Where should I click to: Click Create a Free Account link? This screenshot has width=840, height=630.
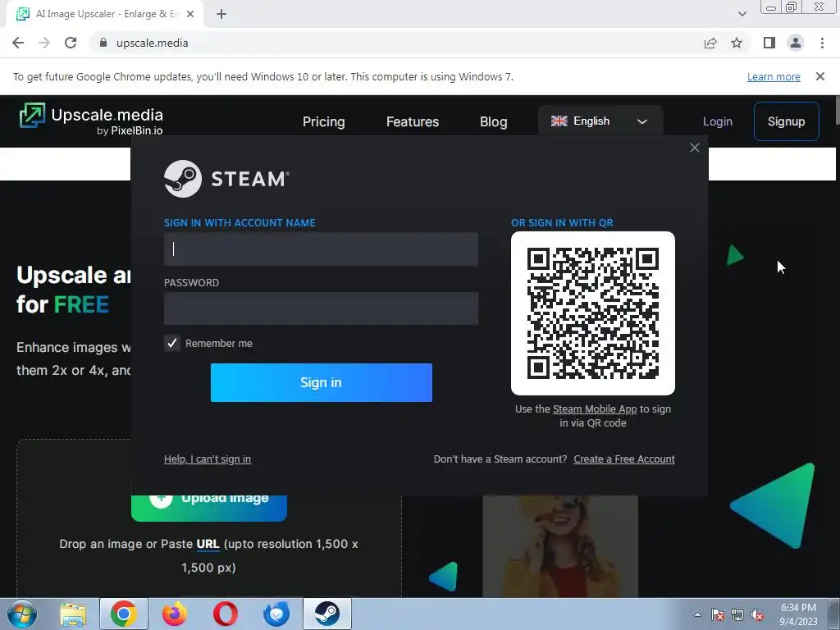(624, 459)
